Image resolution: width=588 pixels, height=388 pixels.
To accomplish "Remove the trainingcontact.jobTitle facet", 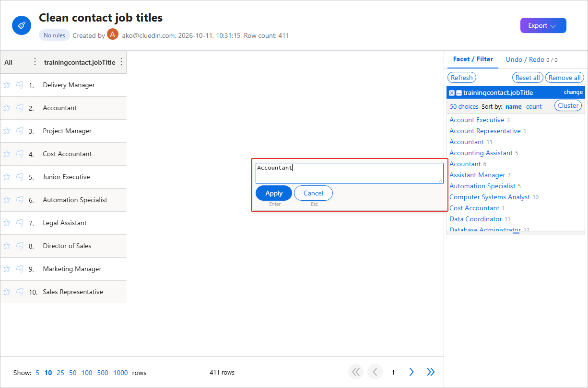I will [x=452, y=93].
